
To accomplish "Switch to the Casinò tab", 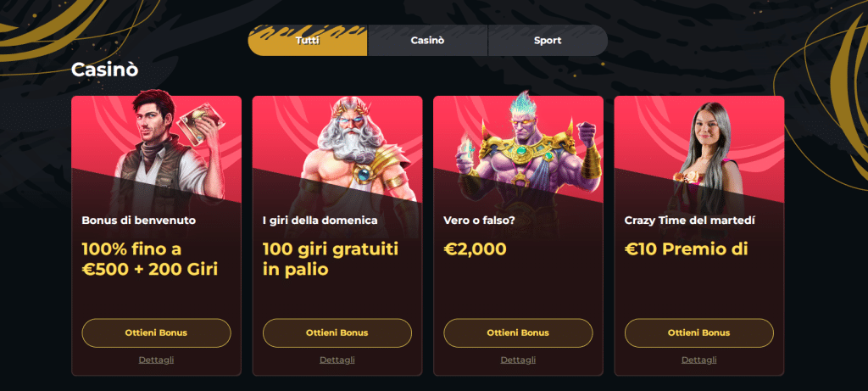I will click(x=427, y=41).
